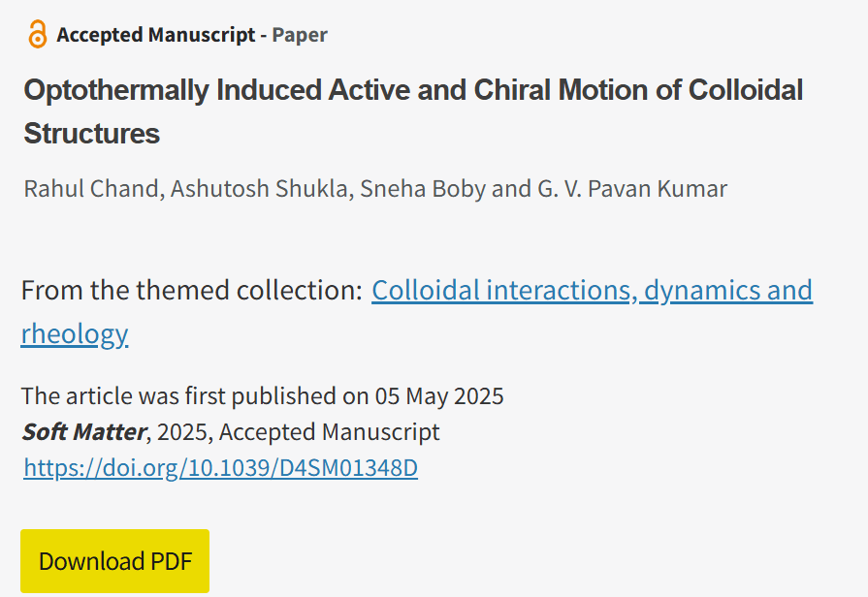Screen dimensions: 868x597
Task: Select author name Sneha Boby
Action: [423, 188]
